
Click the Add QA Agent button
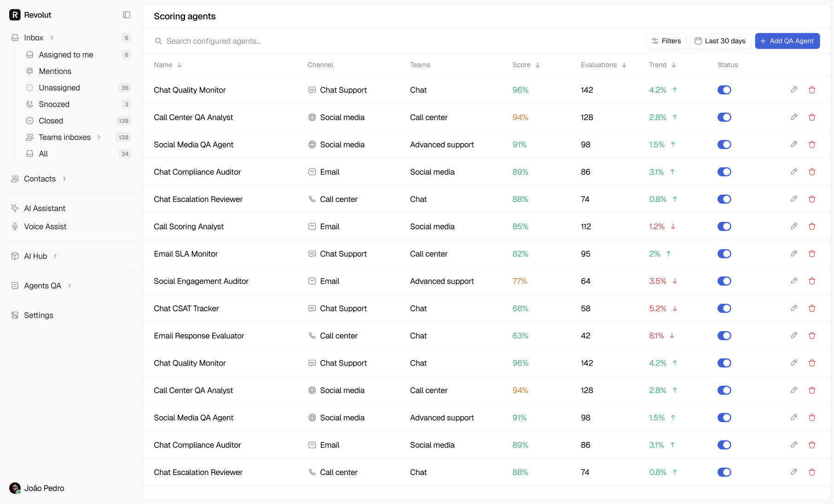[x=787, y=41]
